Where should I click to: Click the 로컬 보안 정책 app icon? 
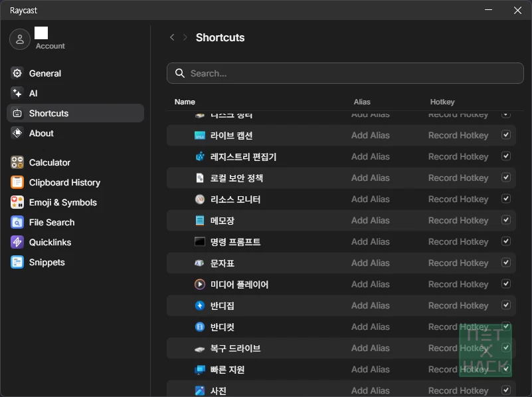[200, 178]
